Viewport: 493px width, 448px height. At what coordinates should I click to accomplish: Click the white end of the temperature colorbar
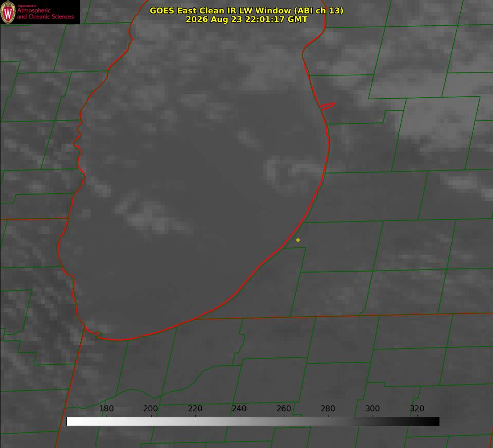coord(71,422)
